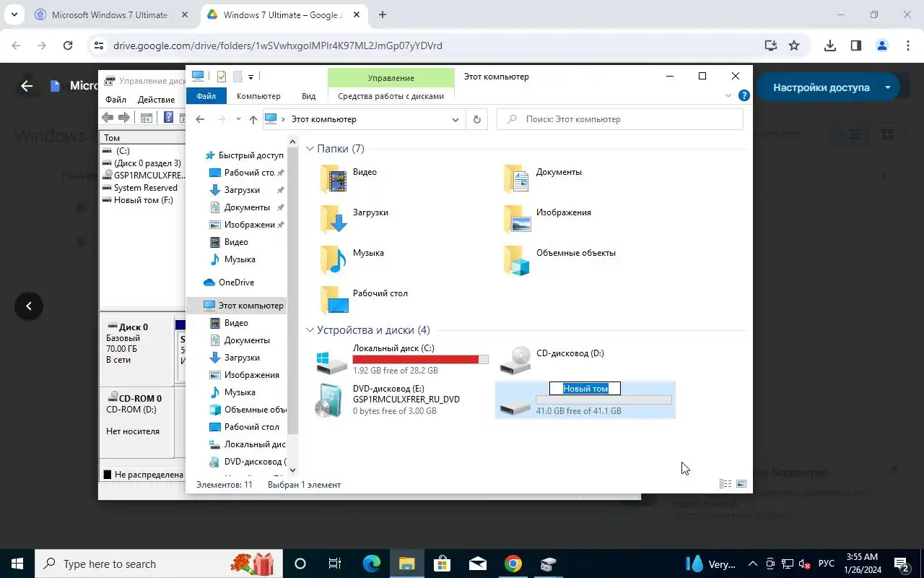Image resolution: width=924 pixels, height=578 pixels.
Task: Switch to the Компьютер ribbon tab
Action: (x=258, y=96)
